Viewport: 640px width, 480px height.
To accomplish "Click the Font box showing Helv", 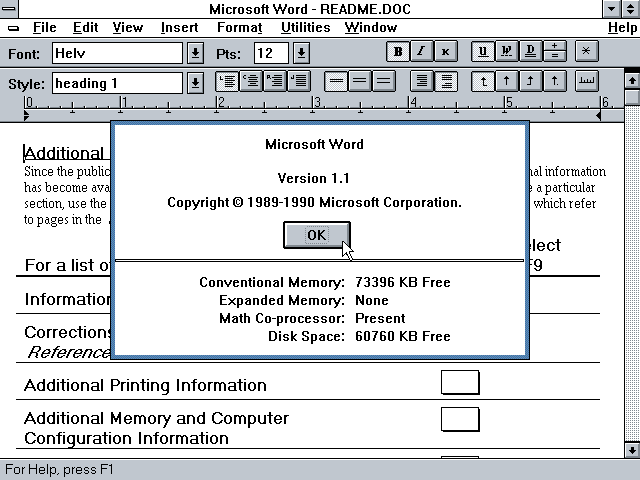I will 117,53.
